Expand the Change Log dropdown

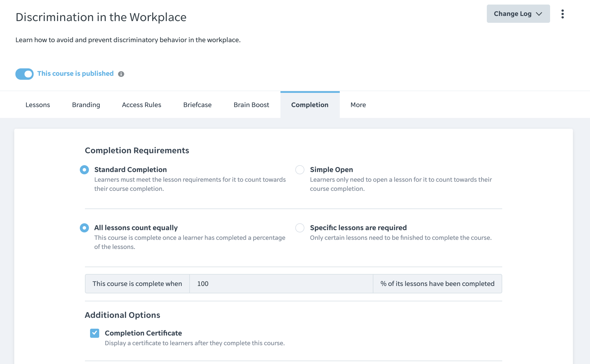click(518, 14)
